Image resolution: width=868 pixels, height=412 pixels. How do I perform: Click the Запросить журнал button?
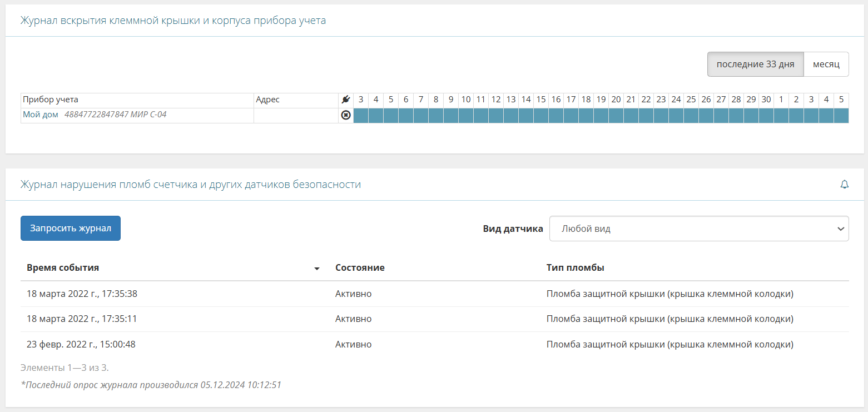(71, 229)
